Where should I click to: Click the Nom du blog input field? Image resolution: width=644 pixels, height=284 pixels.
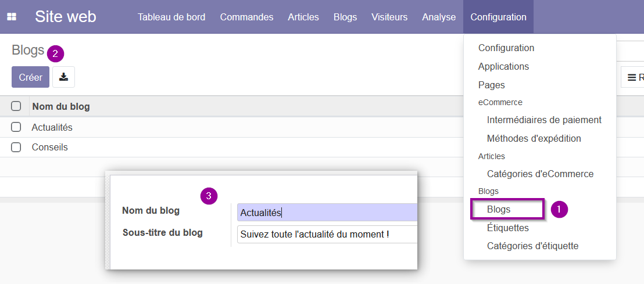(327, 213)
